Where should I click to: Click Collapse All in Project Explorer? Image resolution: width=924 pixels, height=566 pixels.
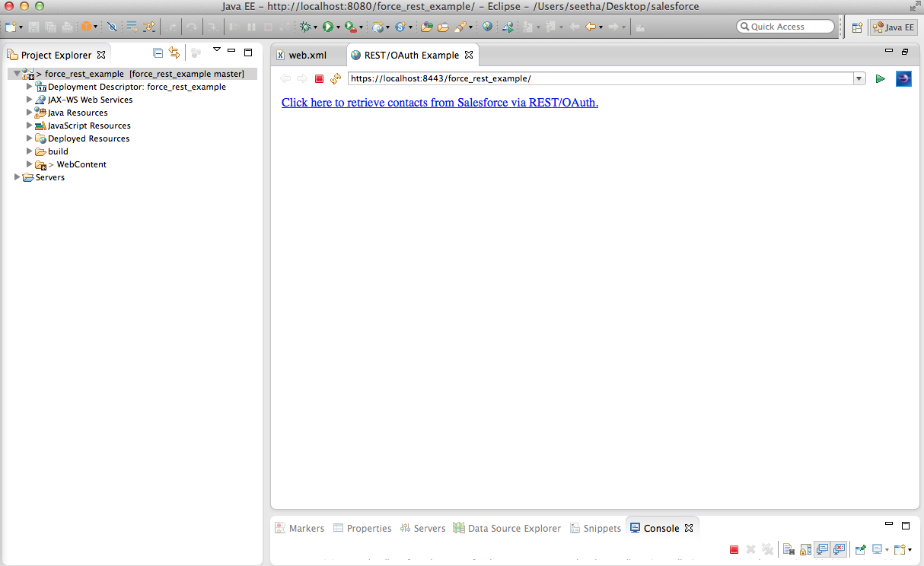[x=158, y=52]
